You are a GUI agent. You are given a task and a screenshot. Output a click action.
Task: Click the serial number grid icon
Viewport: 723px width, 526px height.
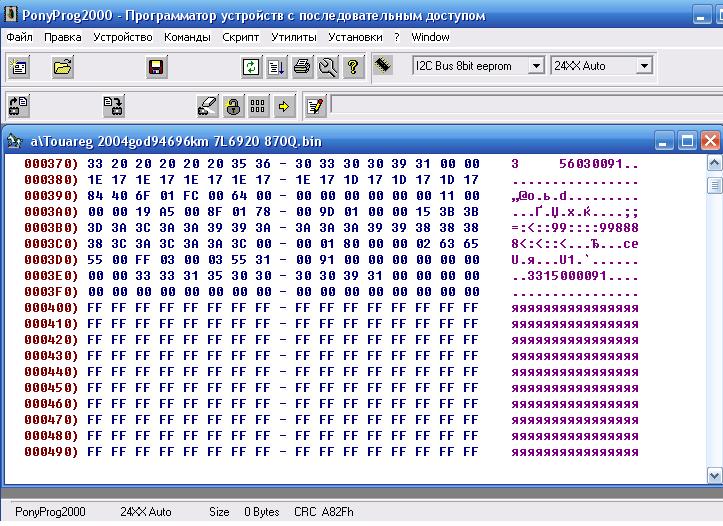tap(258, 106)
